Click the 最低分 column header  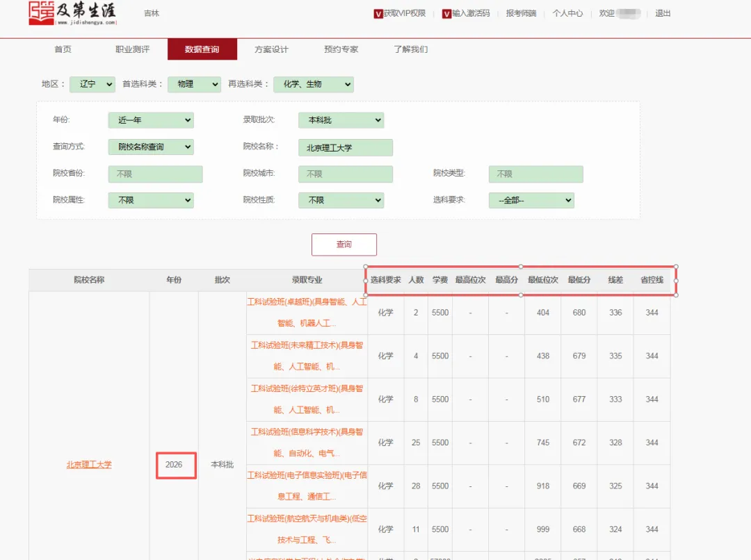point(579,280)
